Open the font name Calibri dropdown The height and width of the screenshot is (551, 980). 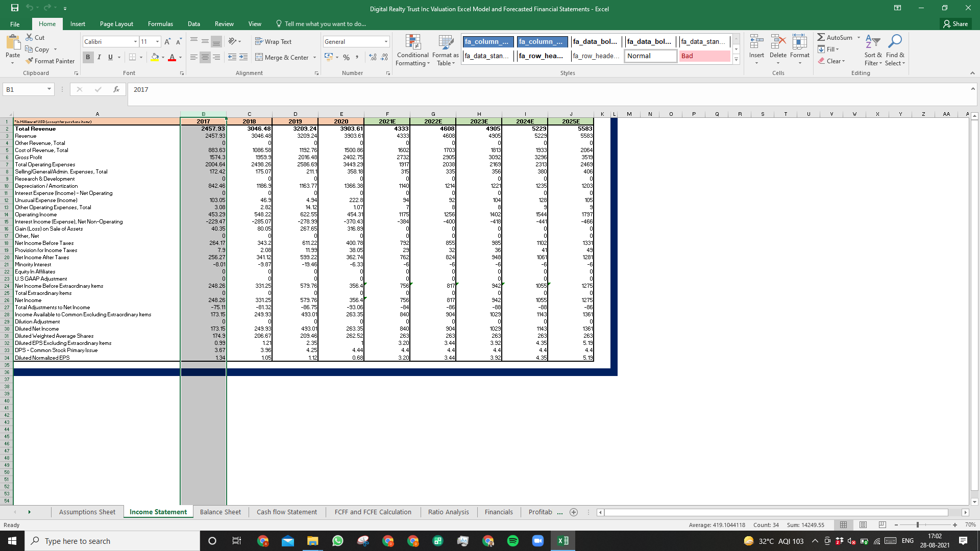pos(135,42)
